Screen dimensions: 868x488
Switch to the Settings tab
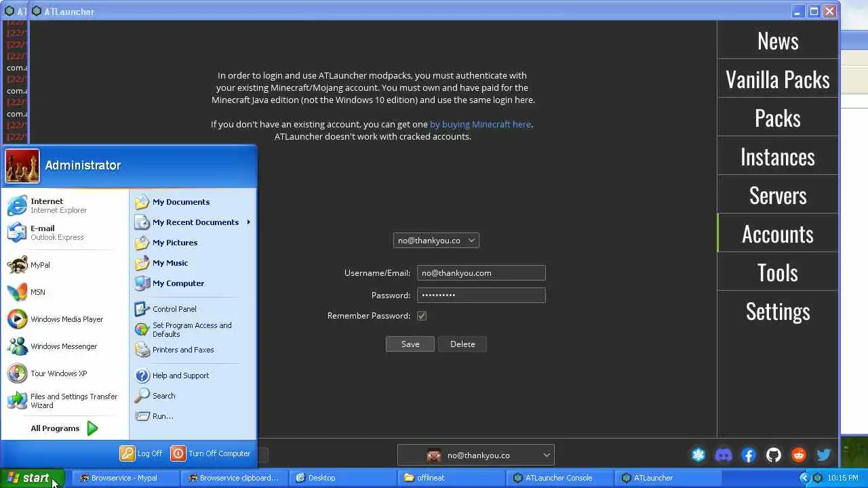(778, 311)
